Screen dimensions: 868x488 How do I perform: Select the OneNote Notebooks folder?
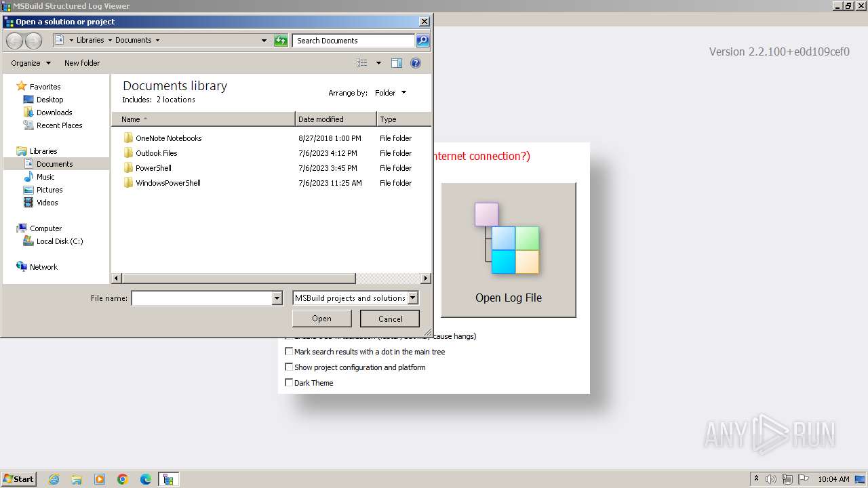point(168,138)
